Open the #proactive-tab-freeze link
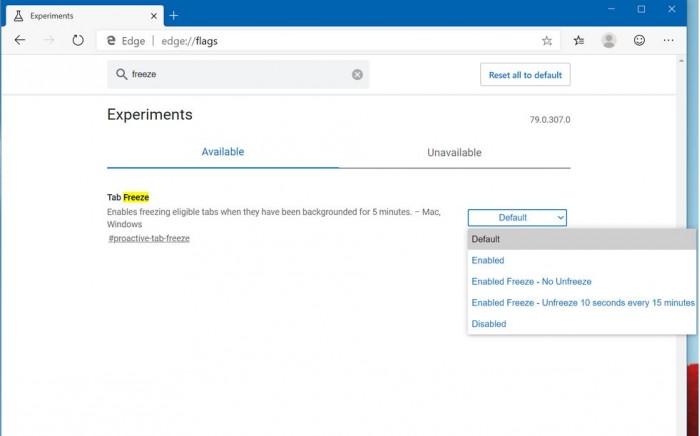The height and width of the screenshot is (436, 700). tap(149, 238)
